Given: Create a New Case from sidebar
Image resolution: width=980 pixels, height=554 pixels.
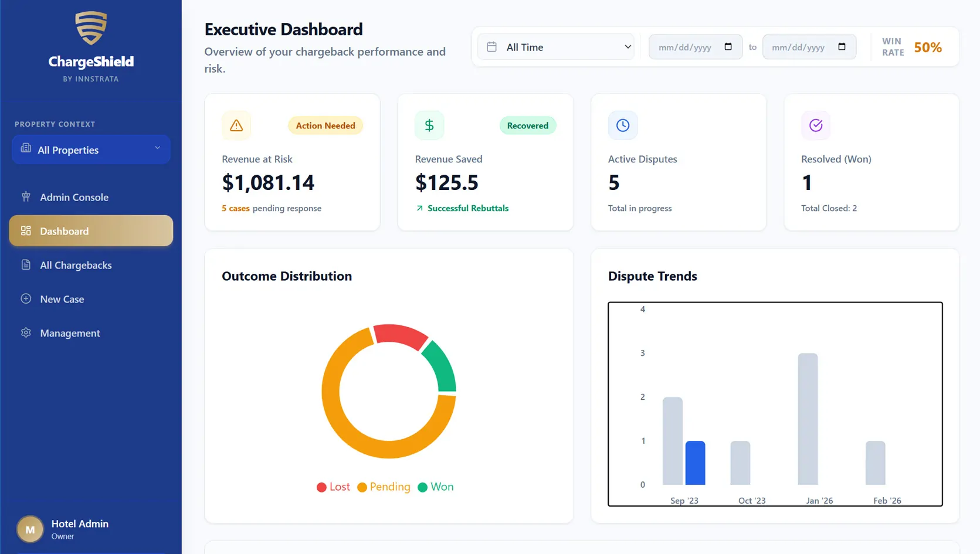Looking at the screenshot, I should pyautogui.click(x=62, y=300).
